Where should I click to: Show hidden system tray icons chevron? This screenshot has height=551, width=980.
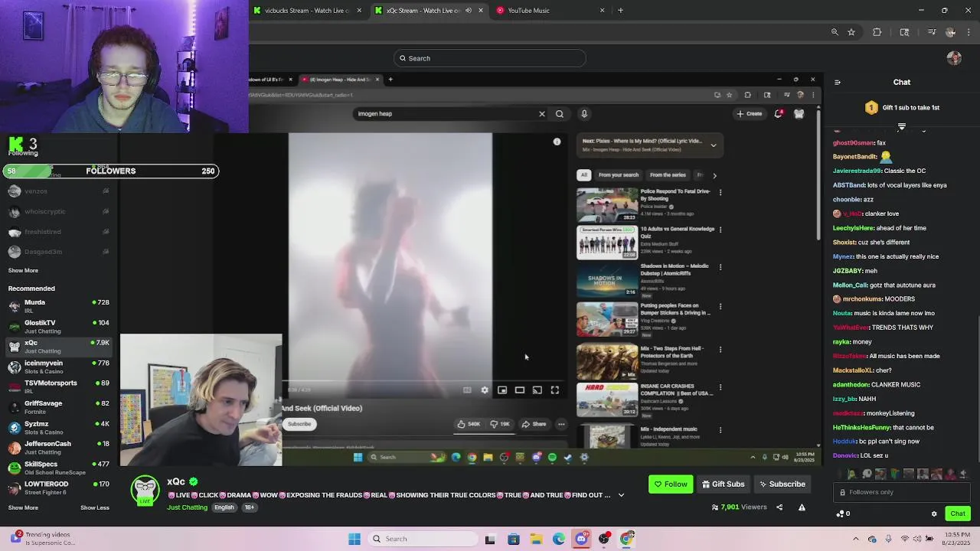pyautogui.click(x=856, y=539)
